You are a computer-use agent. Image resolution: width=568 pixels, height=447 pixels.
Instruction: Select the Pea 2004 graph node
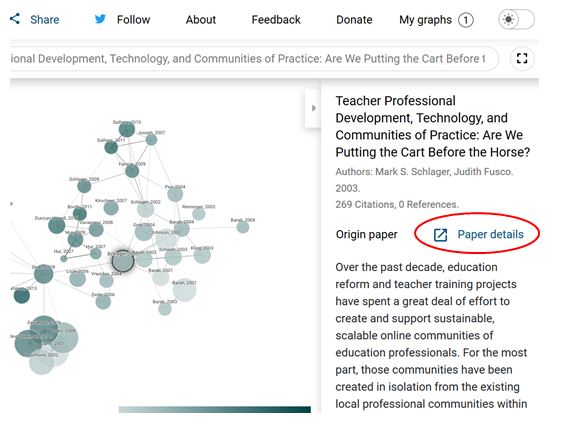coord(175,195)
